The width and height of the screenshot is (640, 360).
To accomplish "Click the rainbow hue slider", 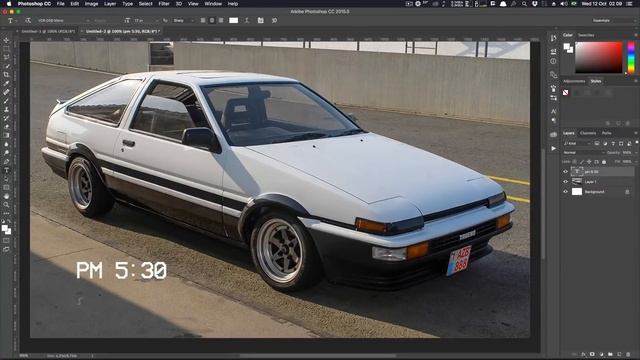I will [631, 58].
